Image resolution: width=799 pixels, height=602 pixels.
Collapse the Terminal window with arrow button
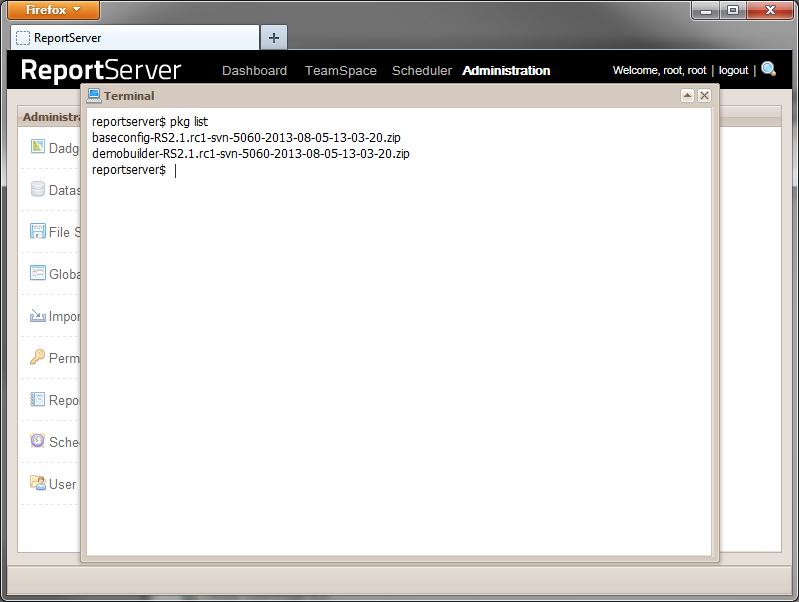coord(687,95)
